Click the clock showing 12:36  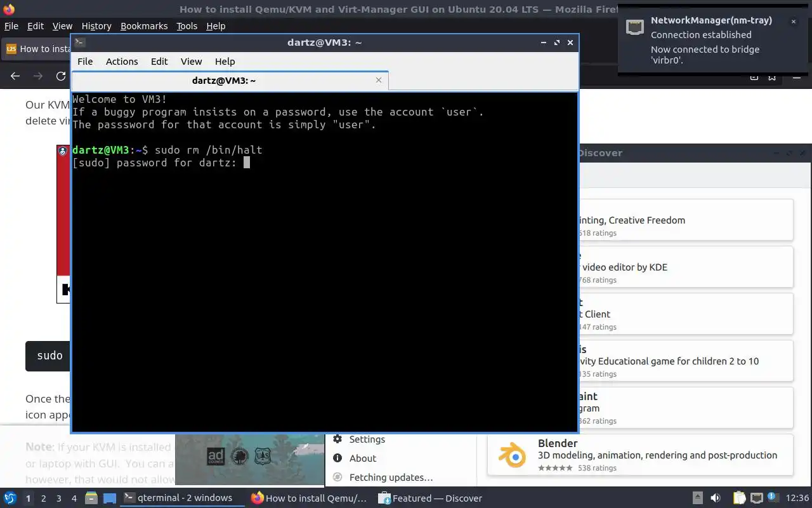pos(797,498)
